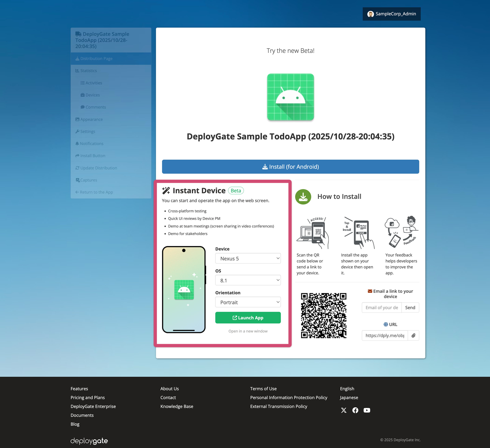The height and width of the screenshot is (448, 490).
Task: Open Instant Device in a new window
Action: click(x=248, y=331)
